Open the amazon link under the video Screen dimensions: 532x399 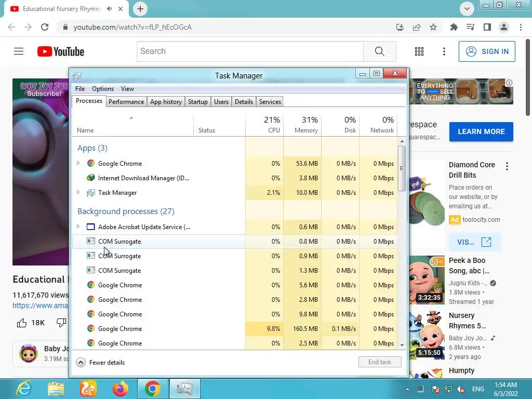click(40, 305)
